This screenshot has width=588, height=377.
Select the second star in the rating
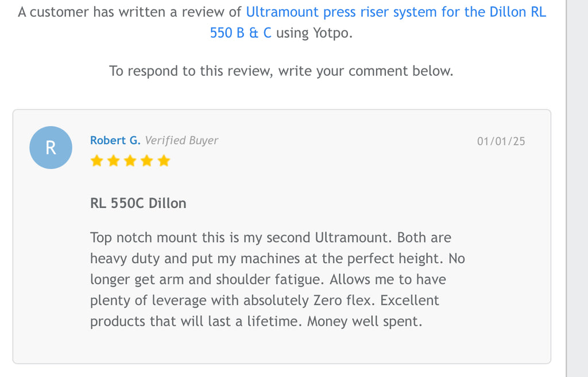[113, 161]
